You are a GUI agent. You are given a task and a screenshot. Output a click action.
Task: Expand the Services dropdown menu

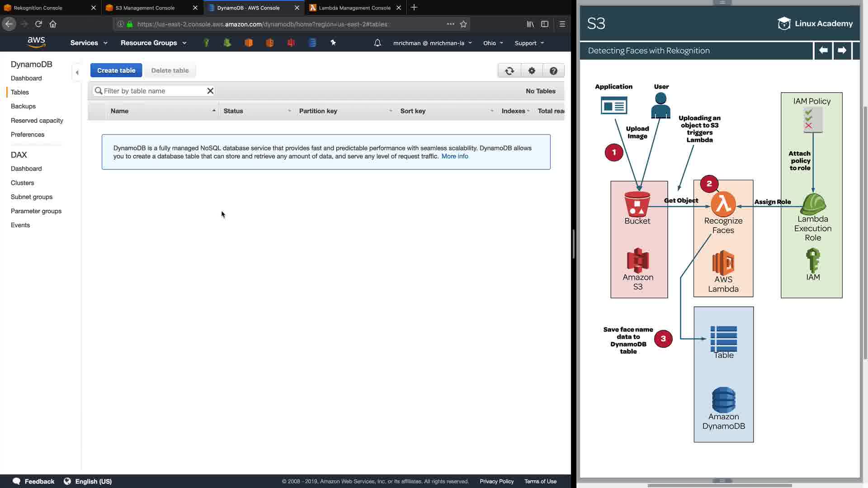(x=89, y=43)
